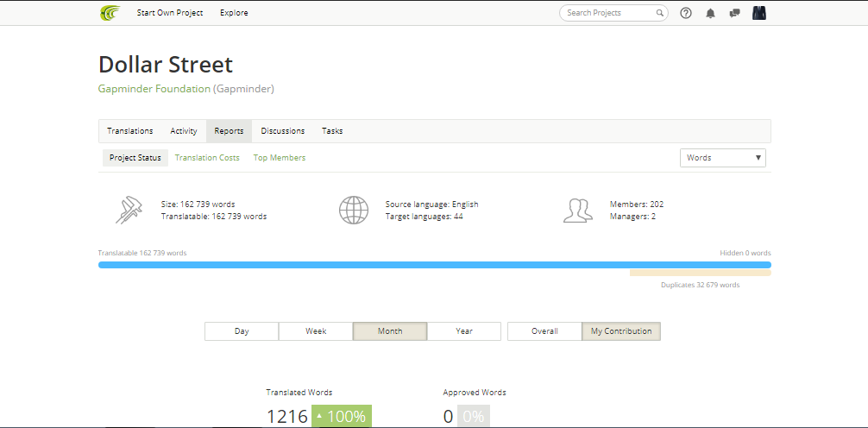This screenshot has width=868, height=428.
Task: Select Project Status sub-tab
Action: coord(135,158)
